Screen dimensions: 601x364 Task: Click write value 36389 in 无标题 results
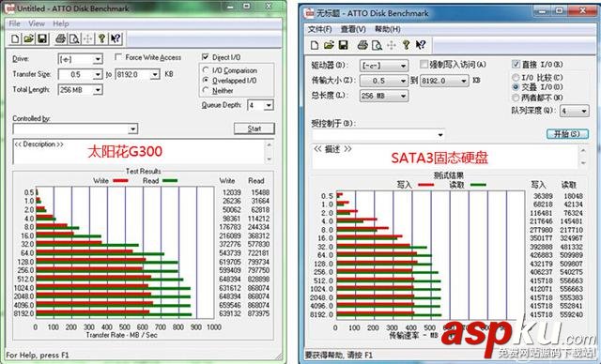543,196
